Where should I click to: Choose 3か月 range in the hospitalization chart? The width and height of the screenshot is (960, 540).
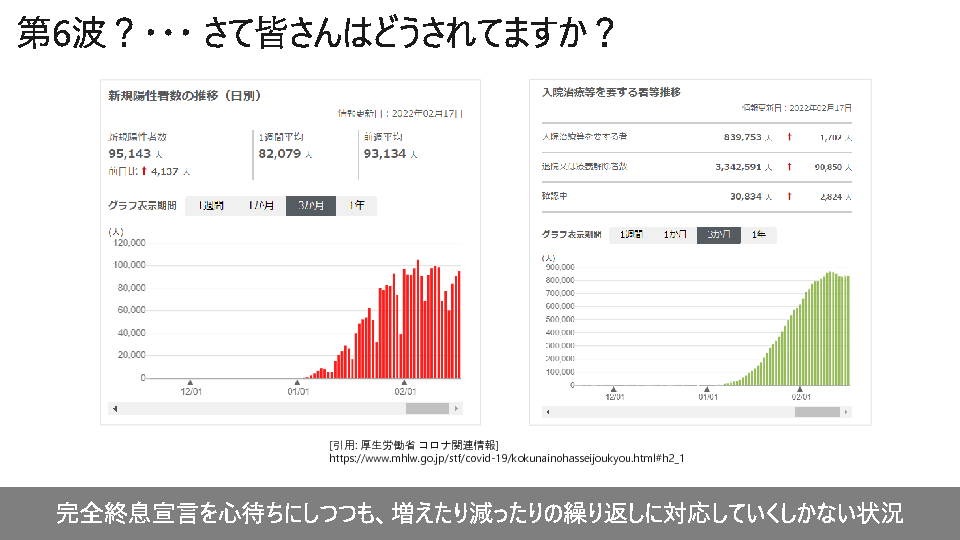[718, 235]
